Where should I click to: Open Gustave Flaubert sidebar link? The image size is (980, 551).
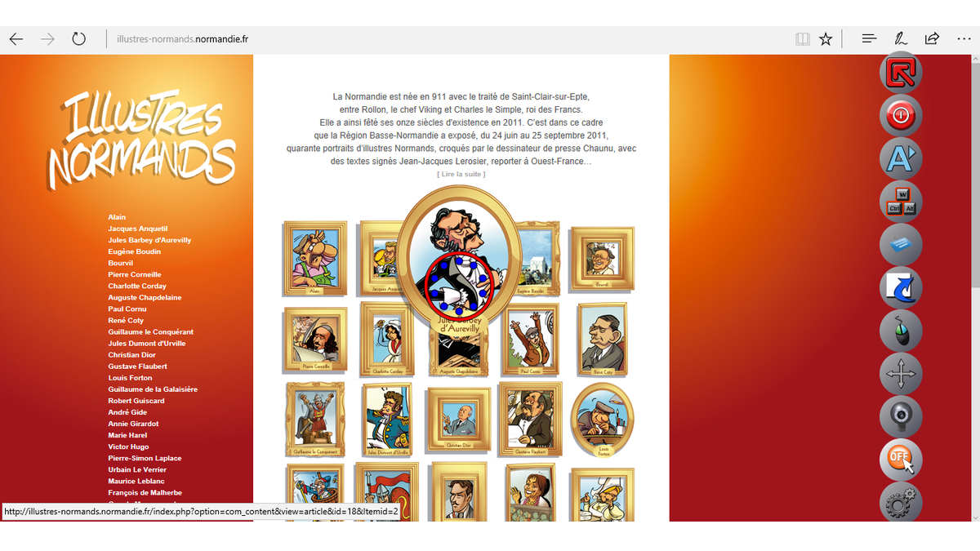137,367
